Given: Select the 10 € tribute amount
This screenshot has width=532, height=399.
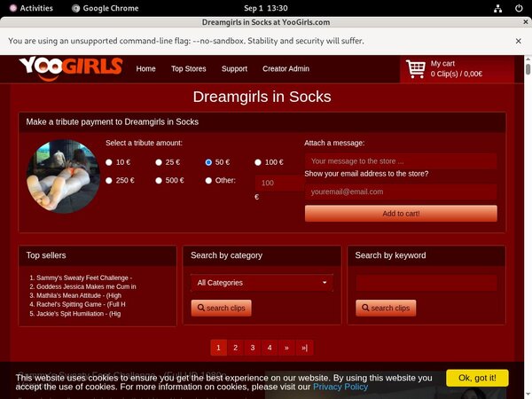Looking at the screenshot, I should pyautogui.click(x=109, y=162).
